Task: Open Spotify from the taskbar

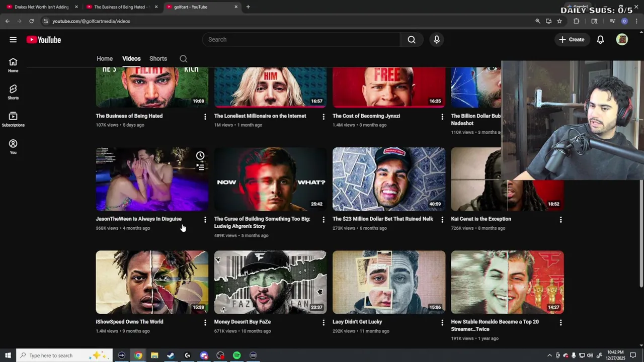Action: (236, 355)
